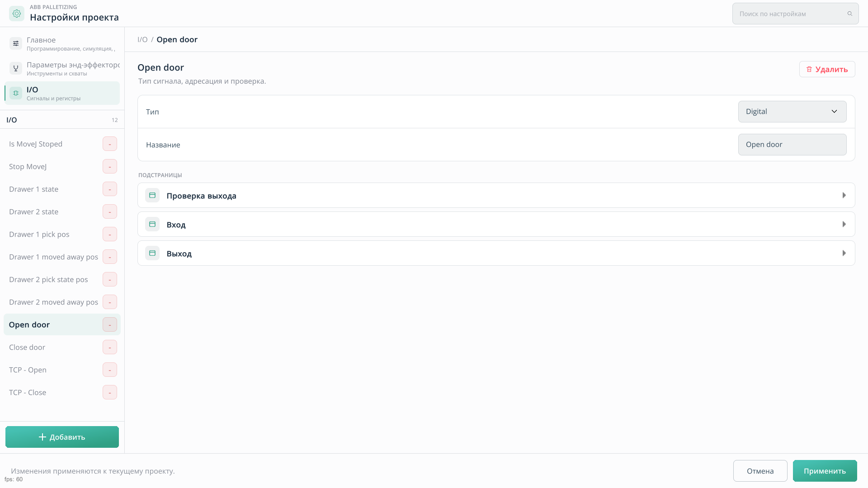Click the Главное sliders icon
The width and height of the screenshot is (868, 488).
click(x=16, y=43)
